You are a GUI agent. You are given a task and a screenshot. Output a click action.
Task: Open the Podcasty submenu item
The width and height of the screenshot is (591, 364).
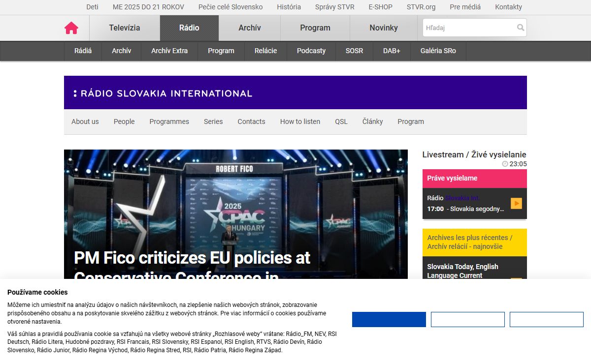click(311, 51)
